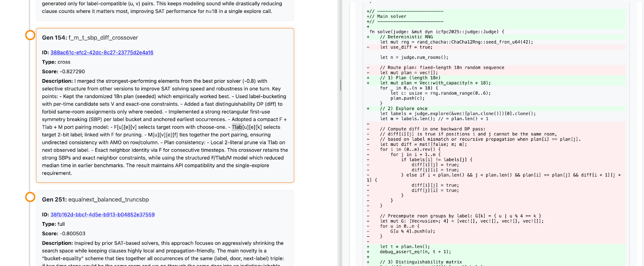Open the ID link starting with 38fb162d
This screenshot has height=266, width=644.
tap(102, 215)
